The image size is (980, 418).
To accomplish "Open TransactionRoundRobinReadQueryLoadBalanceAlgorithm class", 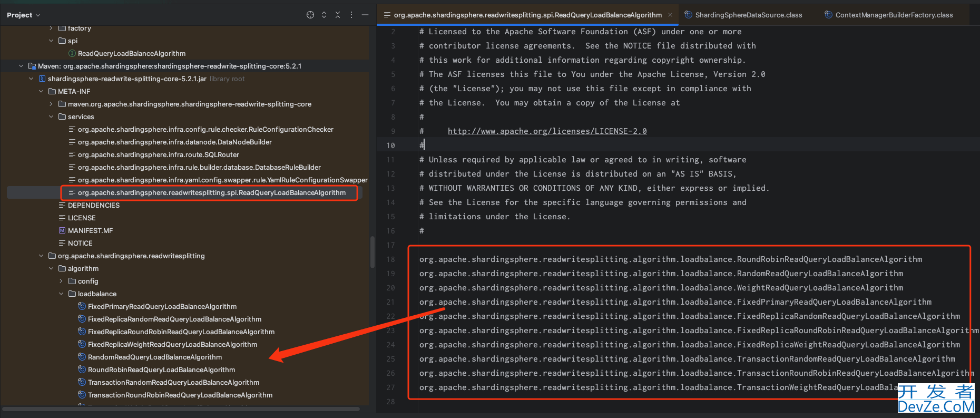I will (x=180, y=395).
